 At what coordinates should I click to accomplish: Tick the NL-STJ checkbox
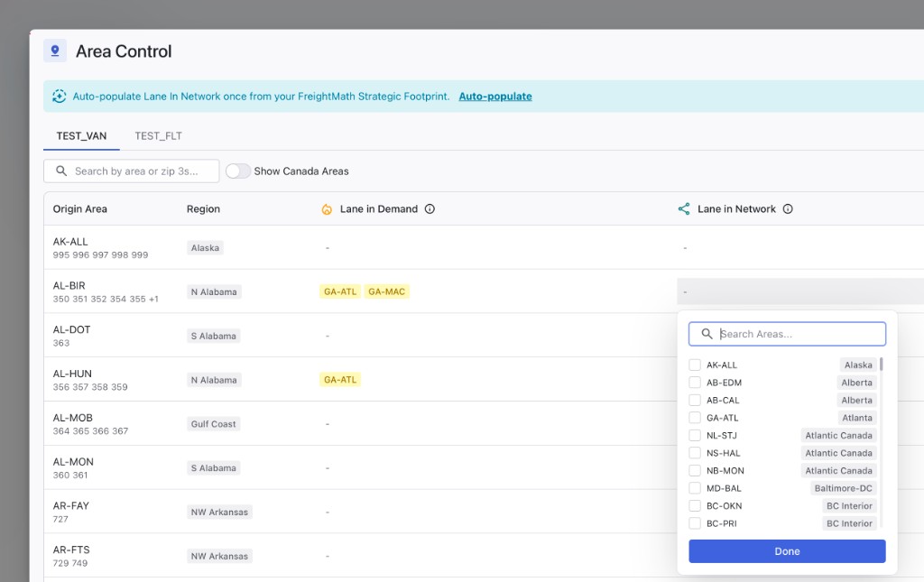pyautogui.click(x=695, y=436)
